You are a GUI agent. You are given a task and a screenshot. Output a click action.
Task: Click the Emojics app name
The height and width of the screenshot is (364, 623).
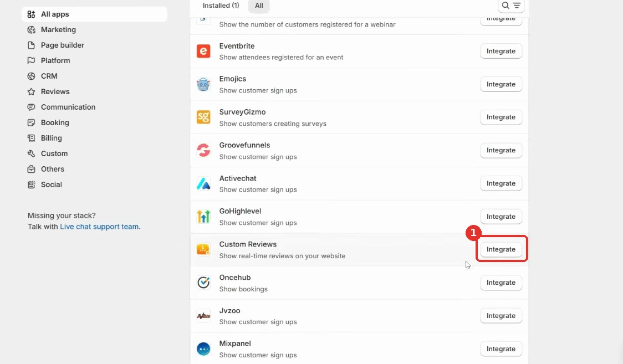[x=233, y=79]
